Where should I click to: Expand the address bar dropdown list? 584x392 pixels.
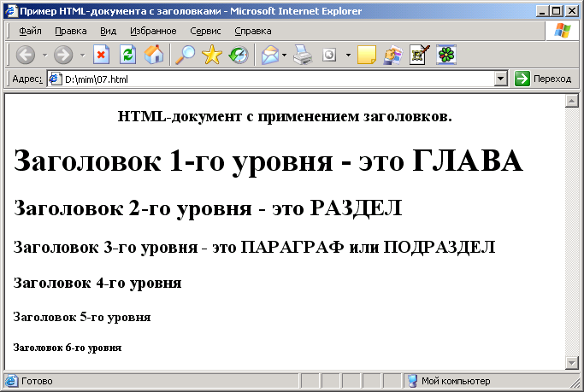coord(501,79)
